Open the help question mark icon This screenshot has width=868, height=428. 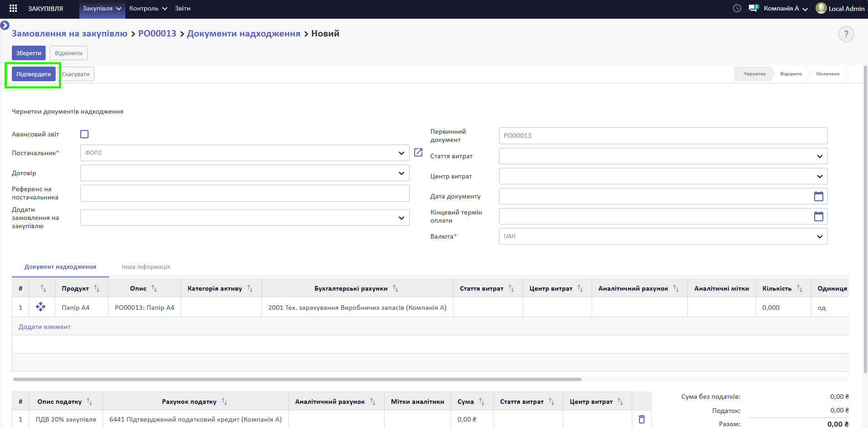(x=846, y=34)
